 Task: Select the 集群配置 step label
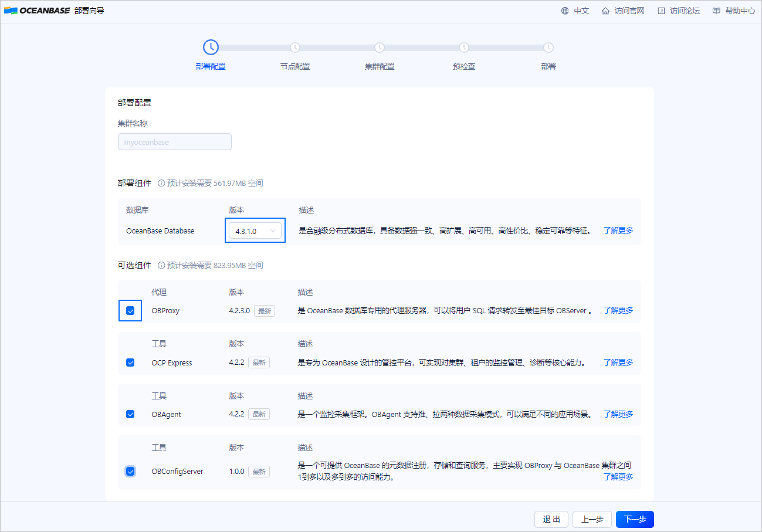click(380, 66)
